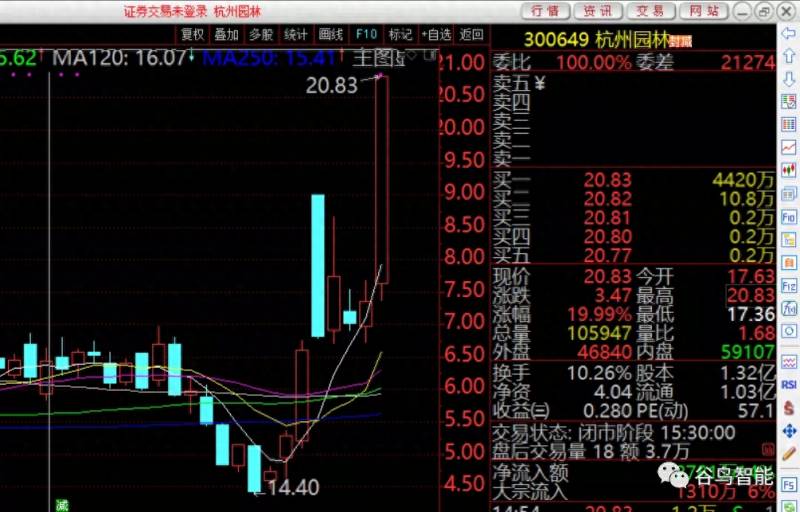
Task: Click the circle target icon in sidebar
Action: (789, 331)
